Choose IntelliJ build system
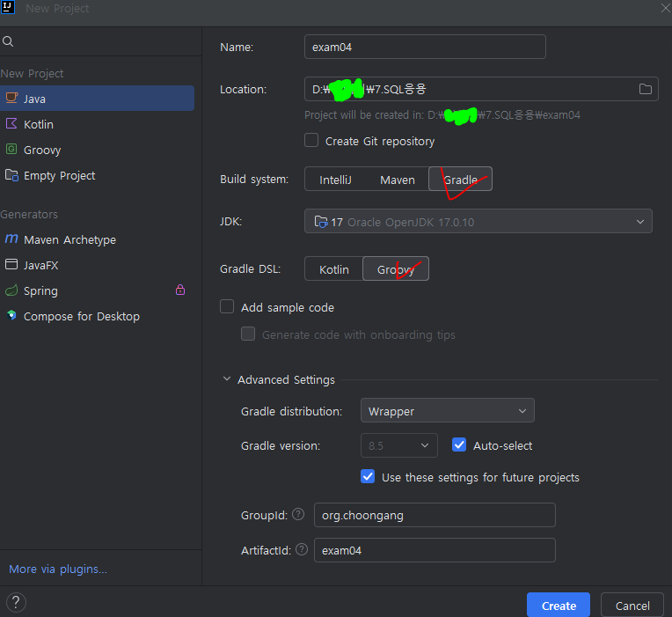 [335, 180]
